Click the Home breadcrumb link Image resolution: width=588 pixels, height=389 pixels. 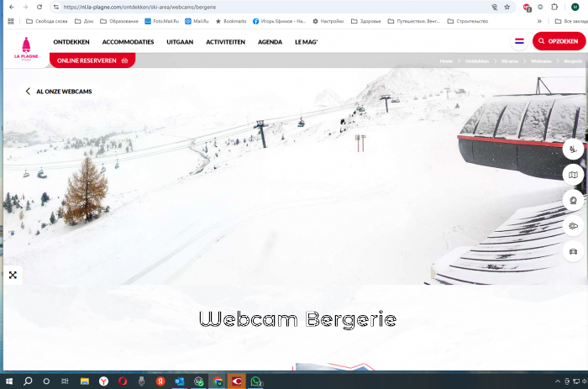(x=446, y=61)
